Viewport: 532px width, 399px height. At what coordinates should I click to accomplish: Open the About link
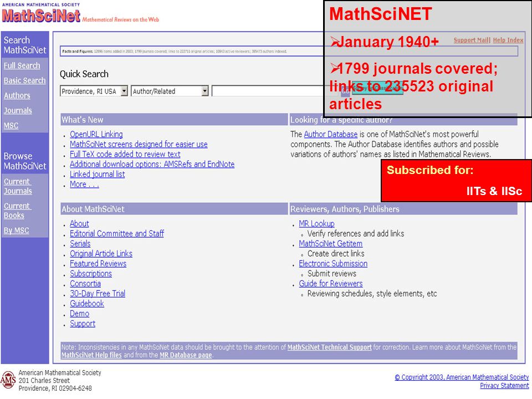[79, 223]
